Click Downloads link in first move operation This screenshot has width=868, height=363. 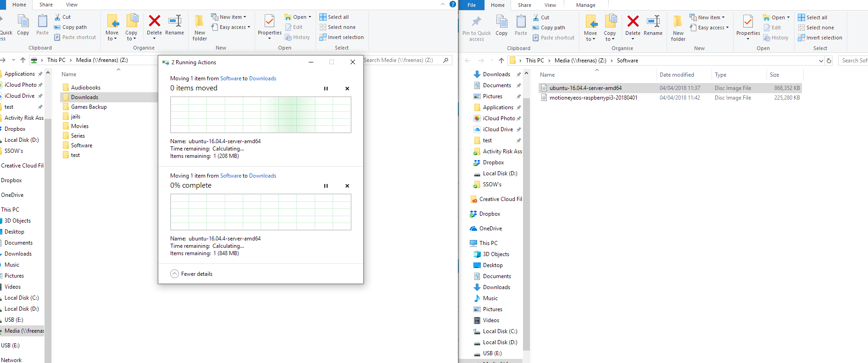point(262,78)
